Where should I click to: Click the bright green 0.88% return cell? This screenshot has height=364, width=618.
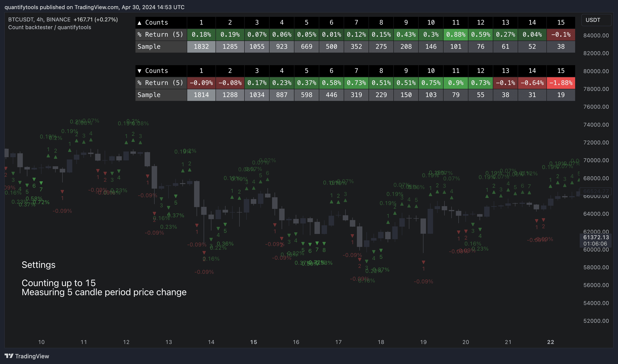click(455, 35)
